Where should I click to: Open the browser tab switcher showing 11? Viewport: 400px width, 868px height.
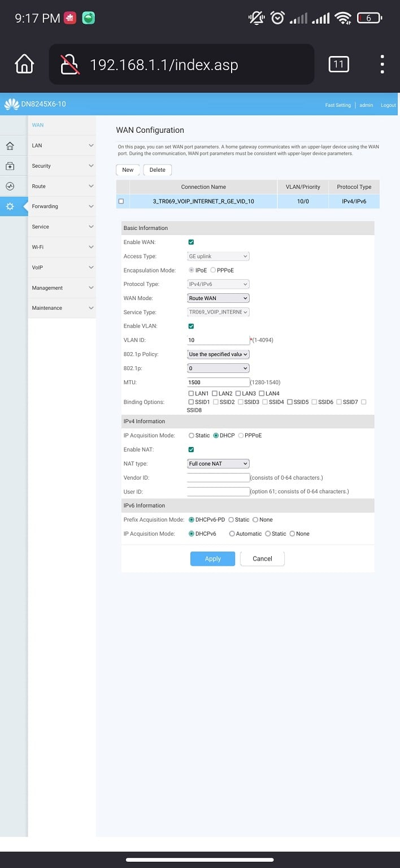coord(338,64)
